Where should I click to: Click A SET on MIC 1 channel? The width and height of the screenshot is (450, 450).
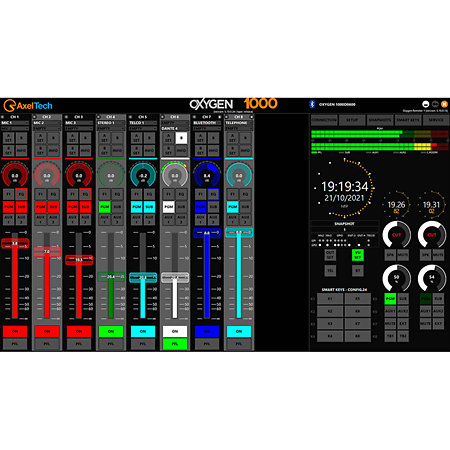click(9, 138)
